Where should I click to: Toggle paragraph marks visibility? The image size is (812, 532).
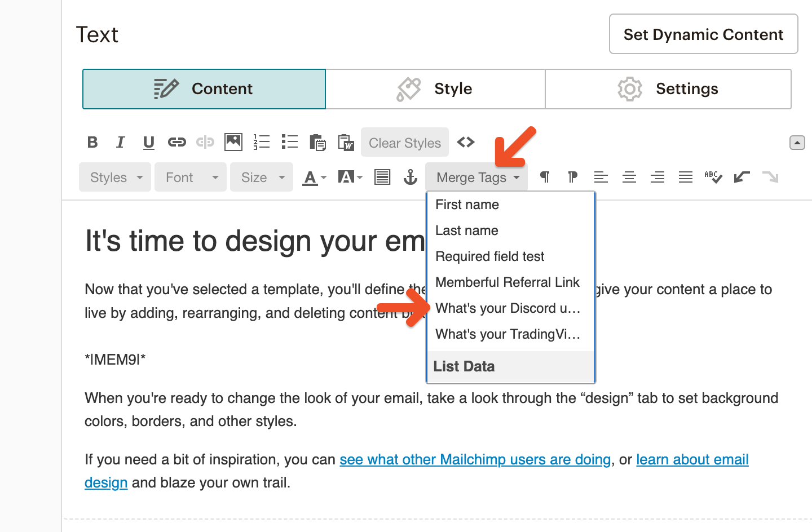click(x=544, y=177)
